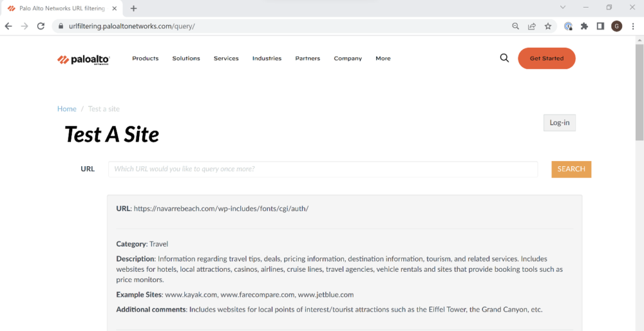The height and width of the screenshot is (331, 644).
Task: Click the Test a site breadcrumb
Action: [104, 109]
